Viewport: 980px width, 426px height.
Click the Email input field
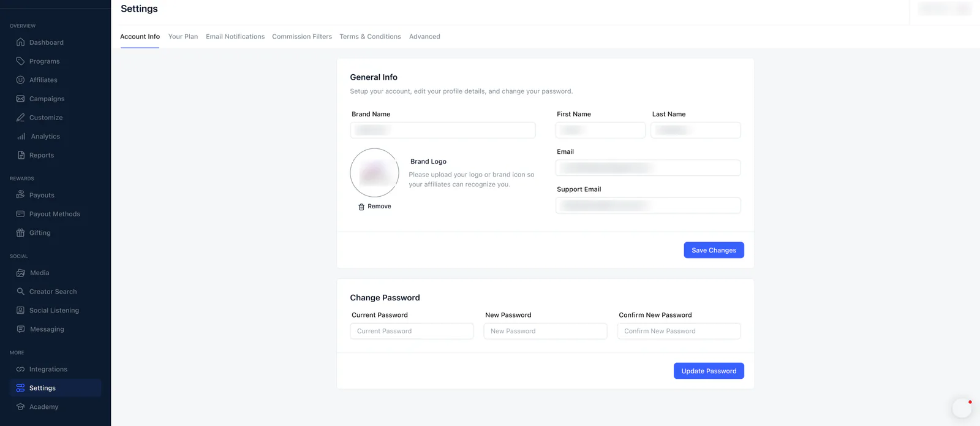pyautogui.click(x=648, y=168)
